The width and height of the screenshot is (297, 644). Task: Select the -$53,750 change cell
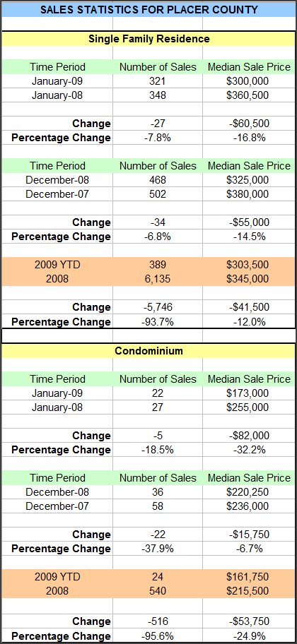coord(248,621)
